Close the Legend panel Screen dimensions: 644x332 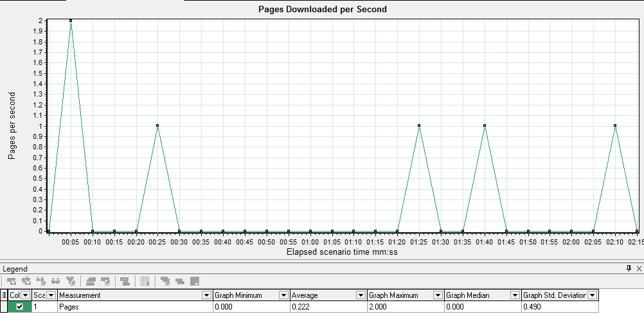click(638, 268)
